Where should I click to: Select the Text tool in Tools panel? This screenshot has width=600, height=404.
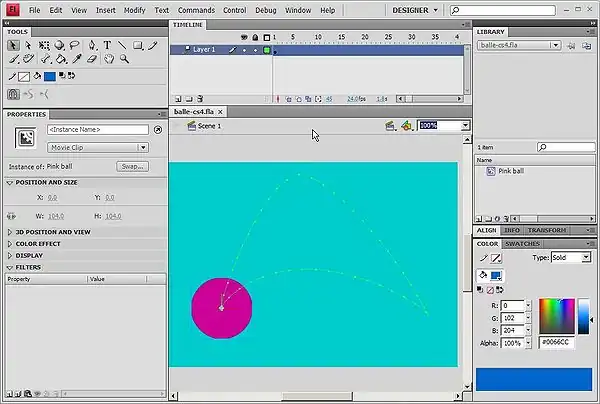(x=108, y=45)
